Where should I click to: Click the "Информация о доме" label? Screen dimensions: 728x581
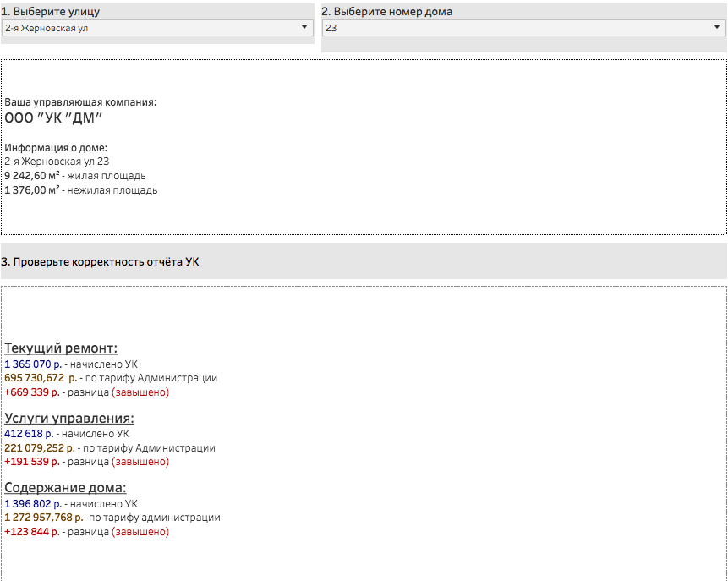[56, 148]
